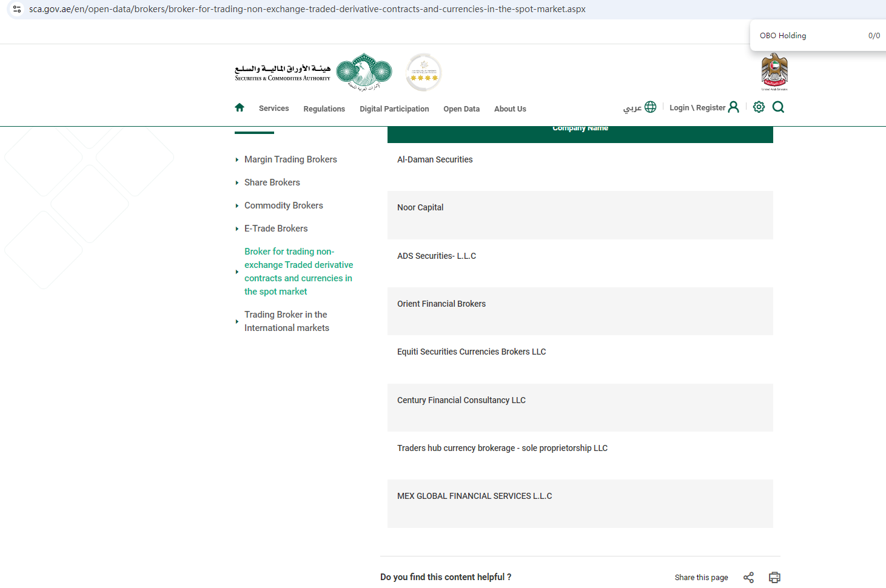Switch language to Arabic

point(633,108)
